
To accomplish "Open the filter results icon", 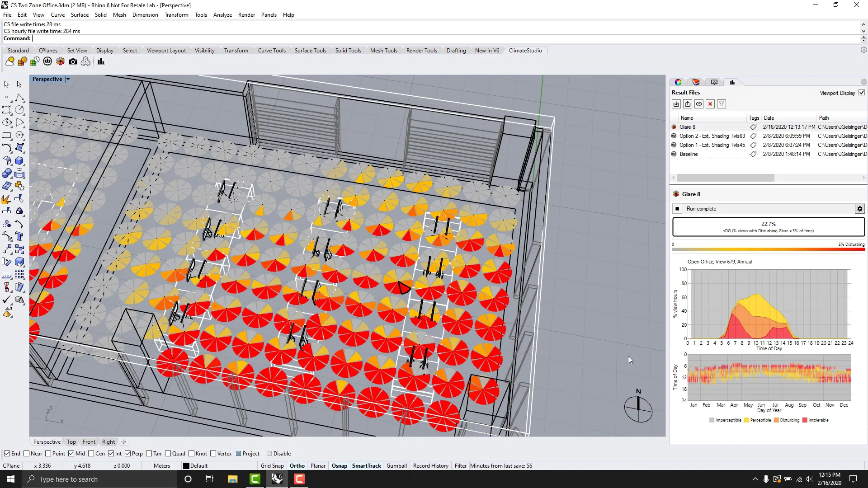I will 722,104.
